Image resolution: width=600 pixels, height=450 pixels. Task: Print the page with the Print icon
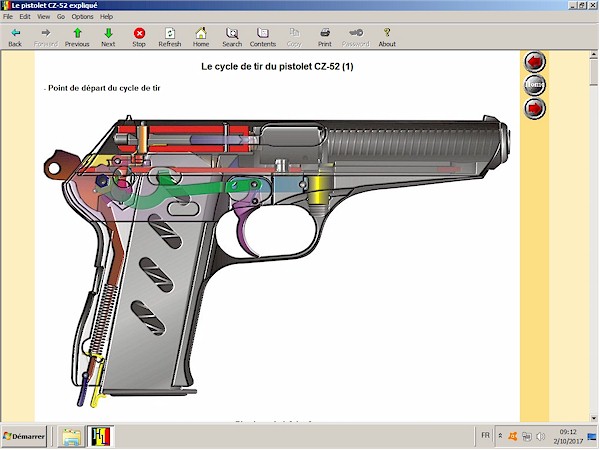(325, 38)
